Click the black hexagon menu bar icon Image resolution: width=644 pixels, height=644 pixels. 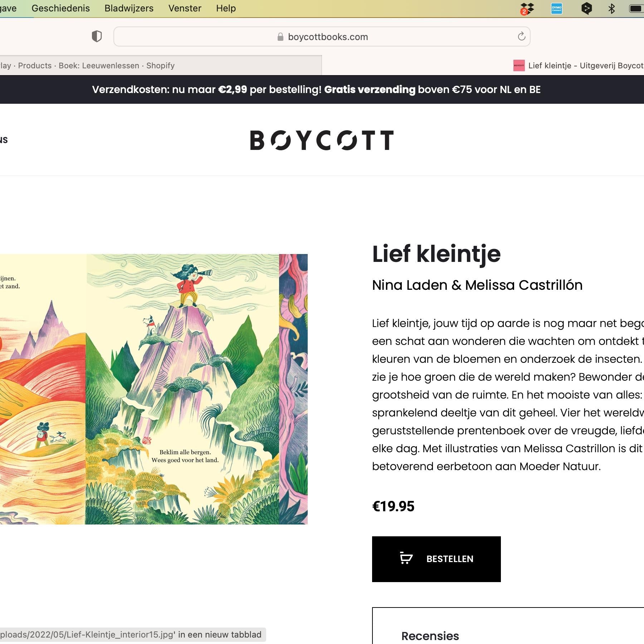click(x=586, y=9)
